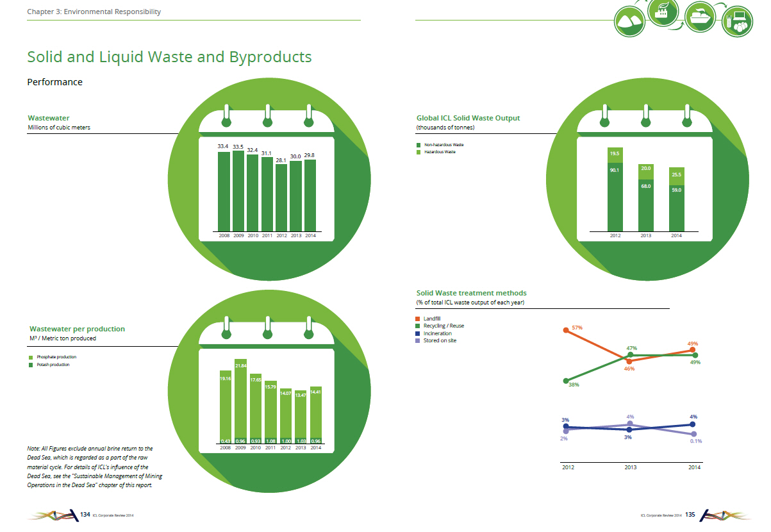Click the 'Performance' subheading
771x532 pixels.
[54, 82]
